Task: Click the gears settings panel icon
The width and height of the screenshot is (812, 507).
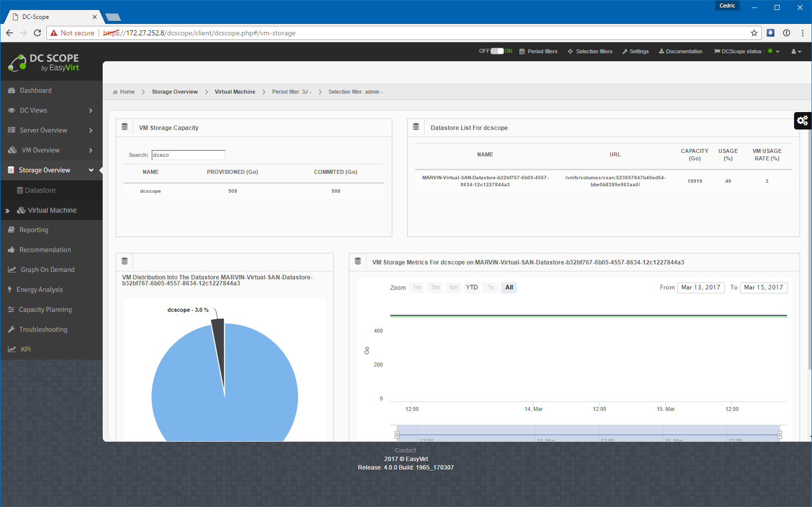Action: click(802, 121)
